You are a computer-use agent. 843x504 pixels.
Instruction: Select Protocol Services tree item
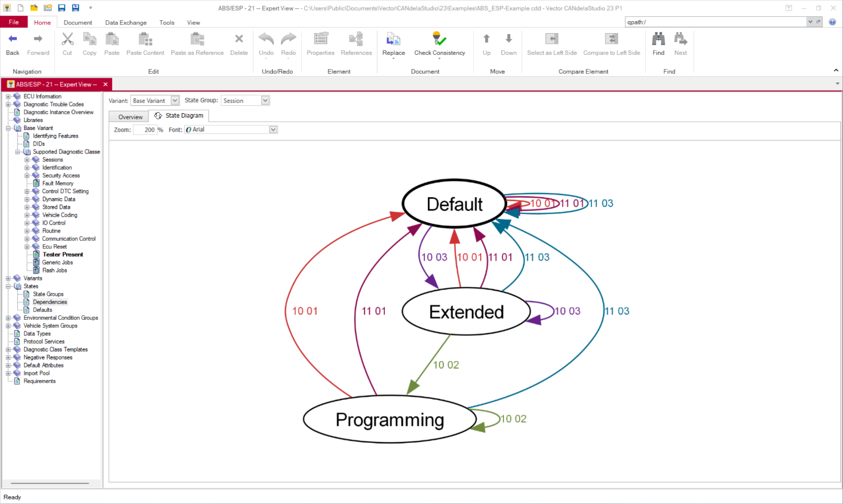[x=44, y=342]
